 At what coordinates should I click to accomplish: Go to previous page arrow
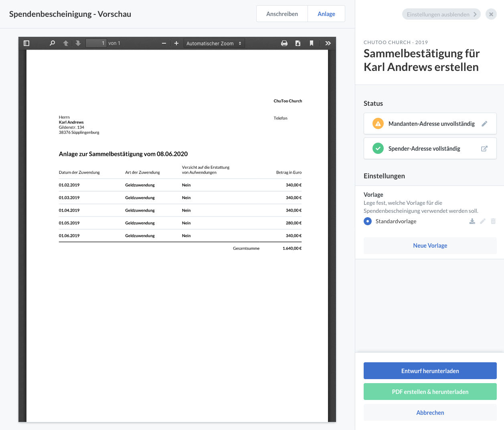point(66,43)
